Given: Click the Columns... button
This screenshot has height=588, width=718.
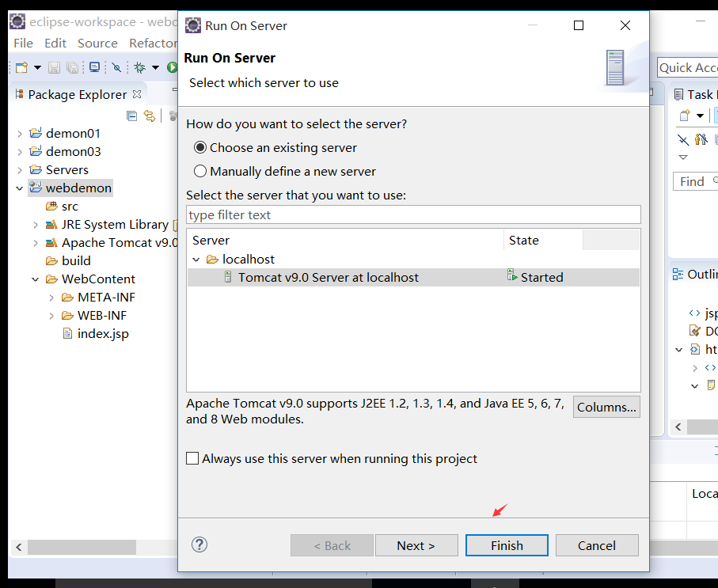Looking at the screenshot, I should 606,407.
